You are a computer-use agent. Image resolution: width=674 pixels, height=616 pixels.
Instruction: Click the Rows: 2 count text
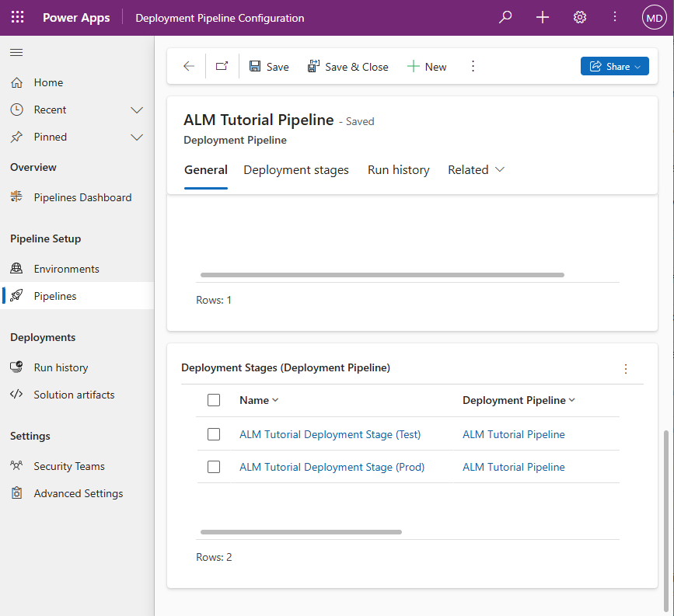[x=214, y=557]
